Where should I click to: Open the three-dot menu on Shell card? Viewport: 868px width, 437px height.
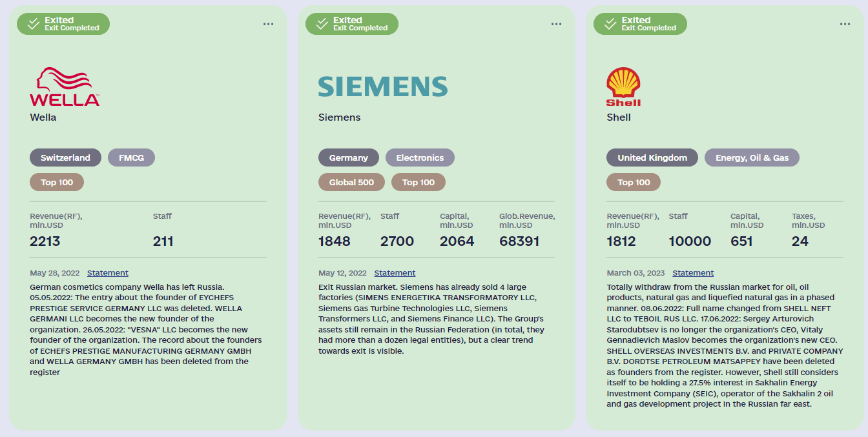tap(845, 25)
